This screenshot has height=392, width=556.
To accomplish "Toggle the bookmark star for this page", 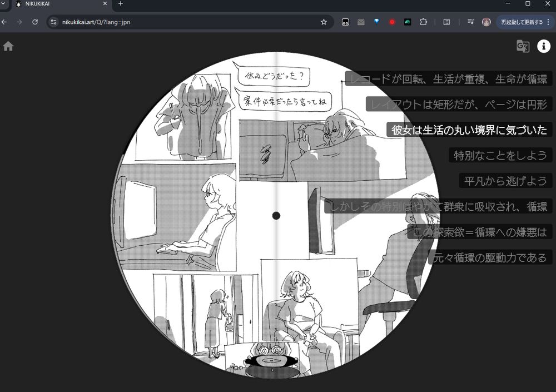I will click(x=324, y=22).
